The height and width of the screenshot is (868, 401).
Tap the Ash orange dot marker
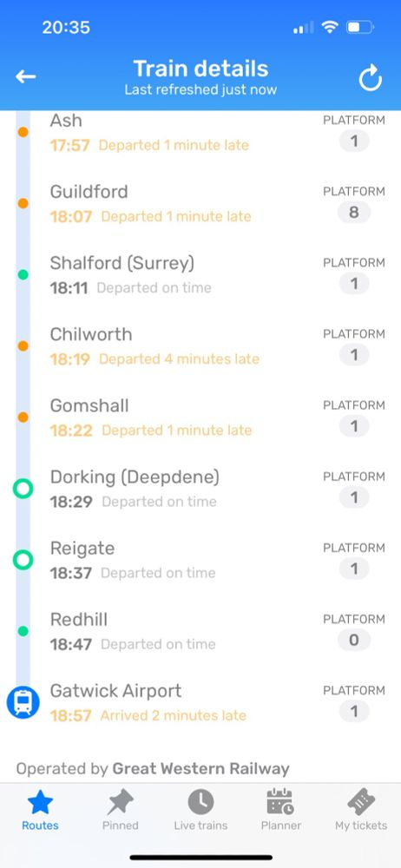pyautogui.click(x=23, y=132)
